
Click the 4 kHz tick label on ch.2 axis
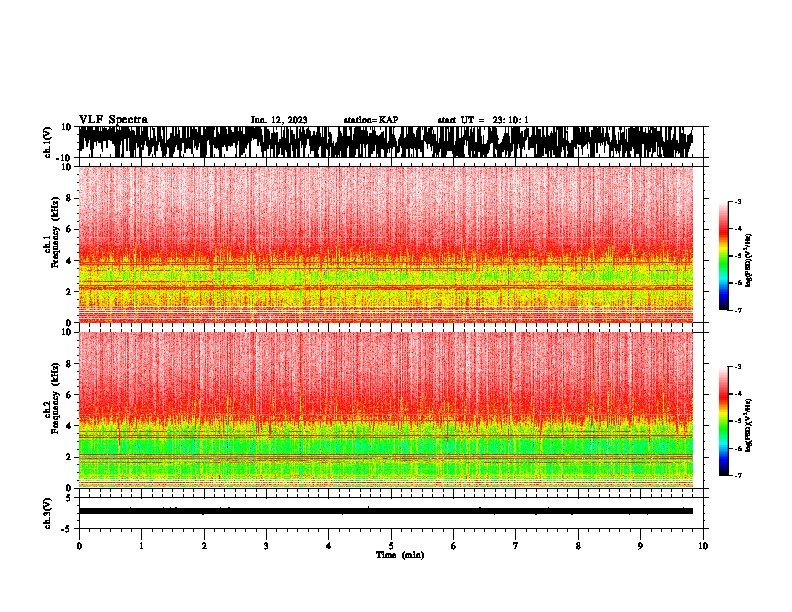[69, 426]
